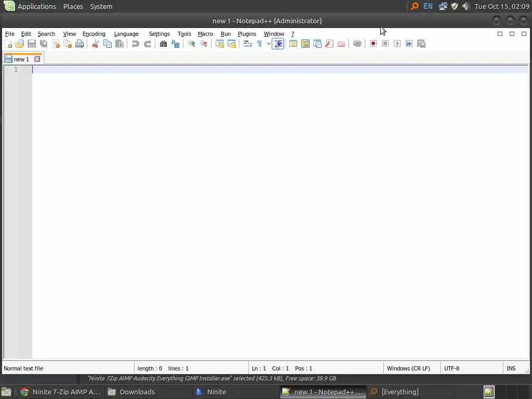Click the Save All toolbar icon

[44, 44]
